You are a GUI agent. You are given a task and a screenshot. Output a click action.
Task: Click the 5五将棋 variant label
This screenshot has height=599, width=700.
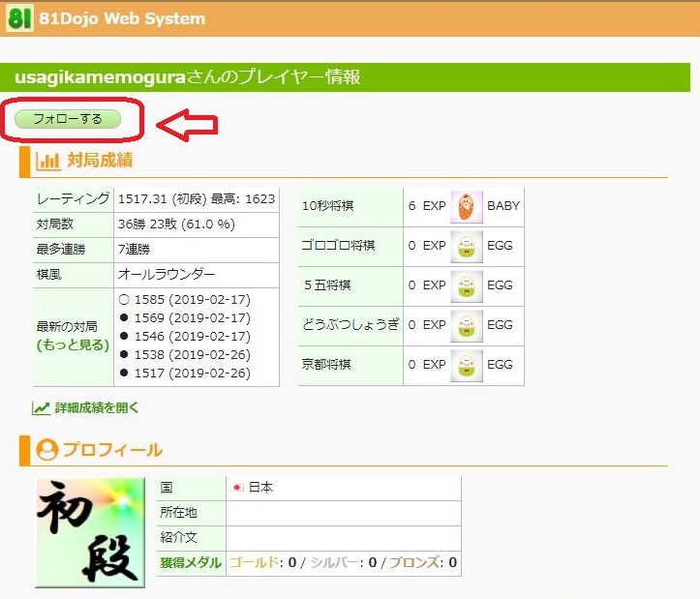pos(327,285)
